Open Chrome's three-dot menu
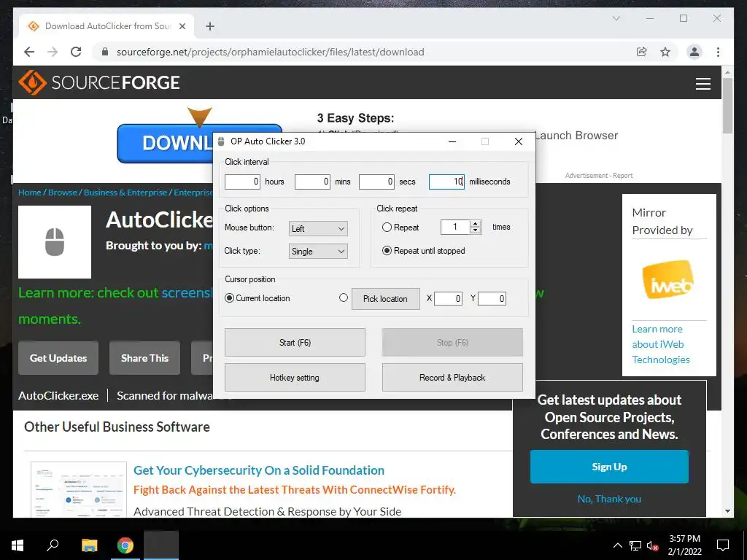The width and height of the screenshot is (747, 560). pos(718,52)
